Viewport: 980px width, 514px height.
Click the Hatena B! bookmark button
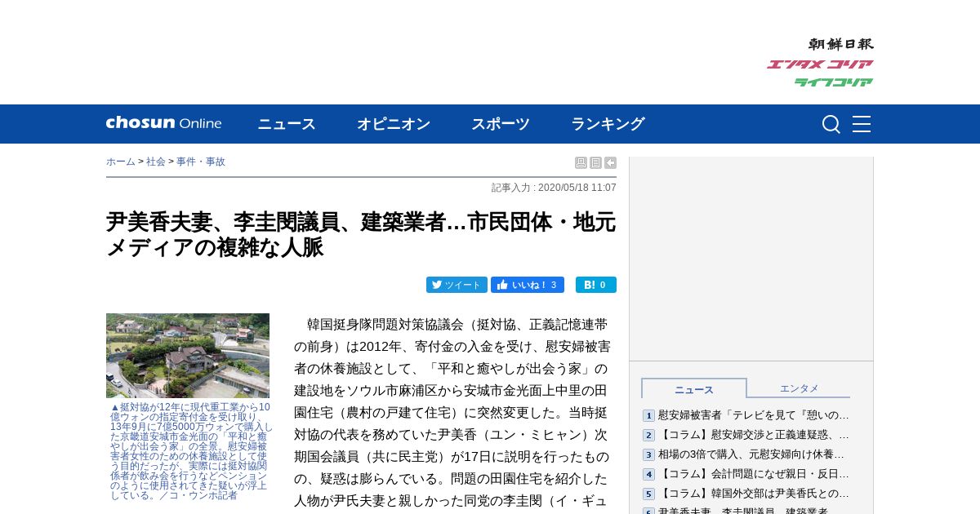[x=596, y=285]
